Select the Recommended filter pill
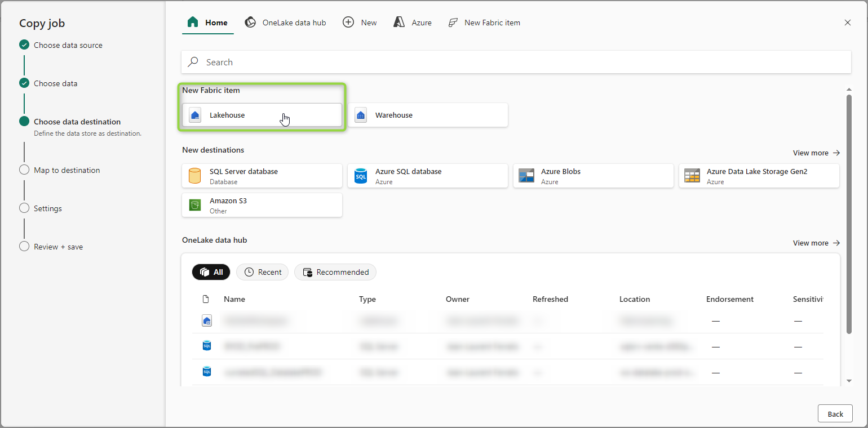The height and width of the screenshot is (428, 868). [335, 272]
